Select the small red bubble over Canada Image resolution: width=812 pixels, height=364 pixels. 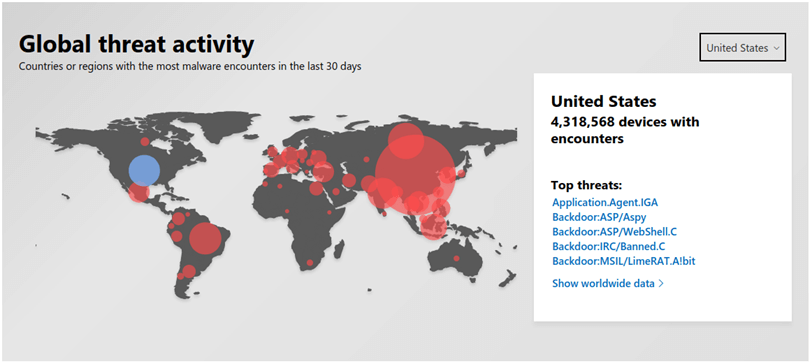[145, 141]
